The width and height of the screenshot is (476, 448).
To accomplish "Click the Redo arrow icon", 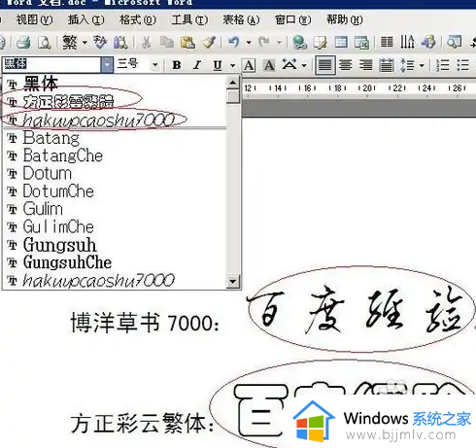I will coord(264,43).
